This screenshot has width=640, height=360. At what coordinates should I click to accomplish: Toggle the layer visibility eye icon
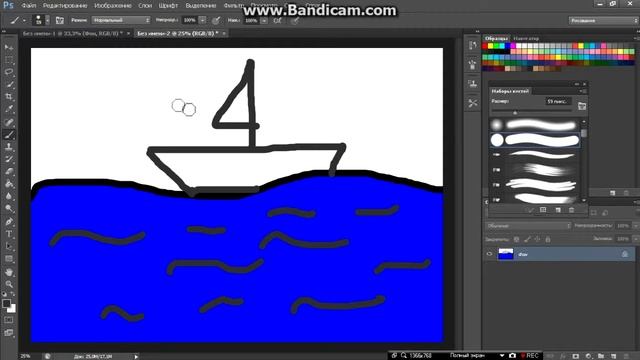coord(489,254)
